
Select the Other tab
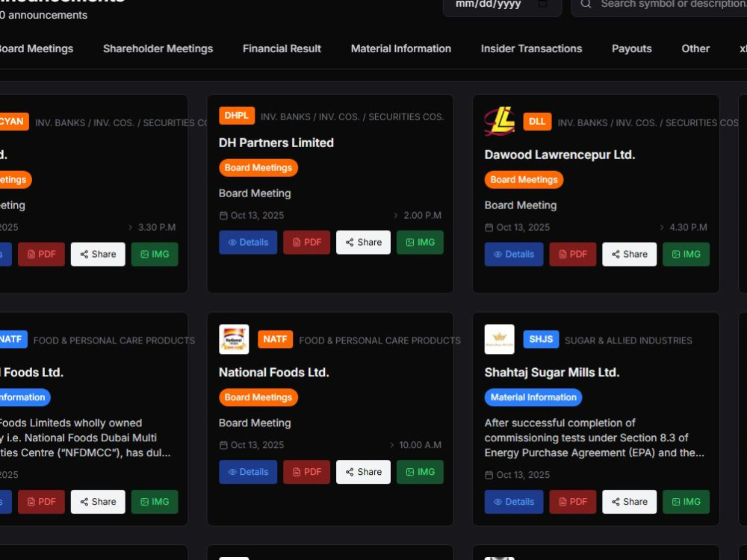click(695, 49)
